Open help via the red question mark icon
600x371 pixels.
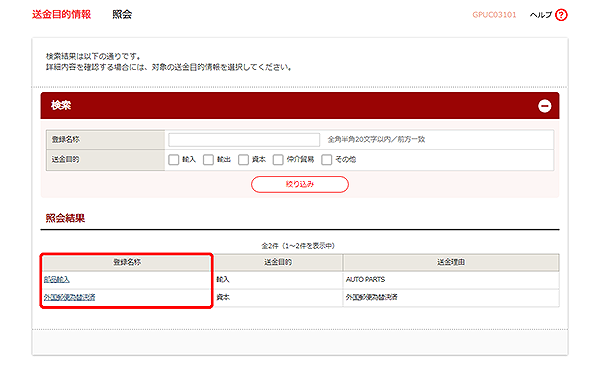(561, 15)
